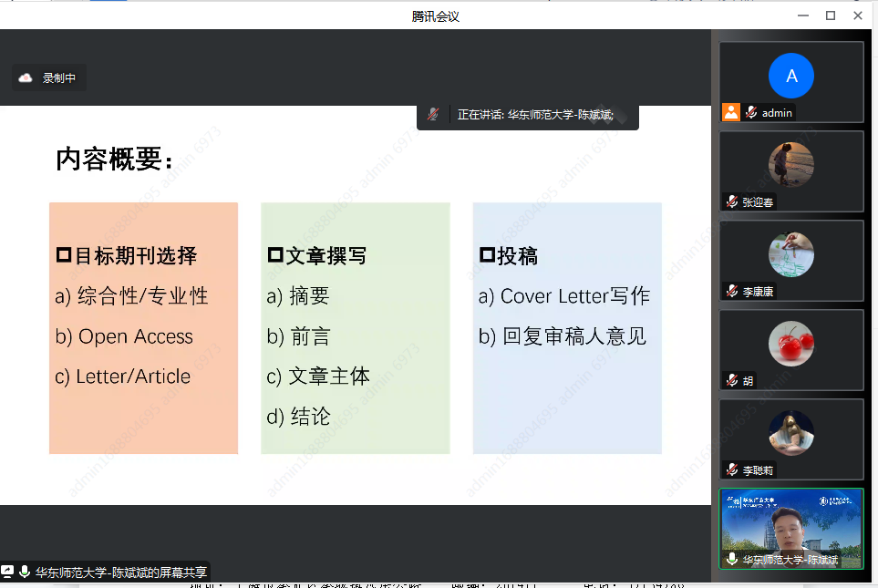Select 张迎春's participant video tile
Image resolution: width=878 pixels, height=588 pixels.
click(790, 165)
